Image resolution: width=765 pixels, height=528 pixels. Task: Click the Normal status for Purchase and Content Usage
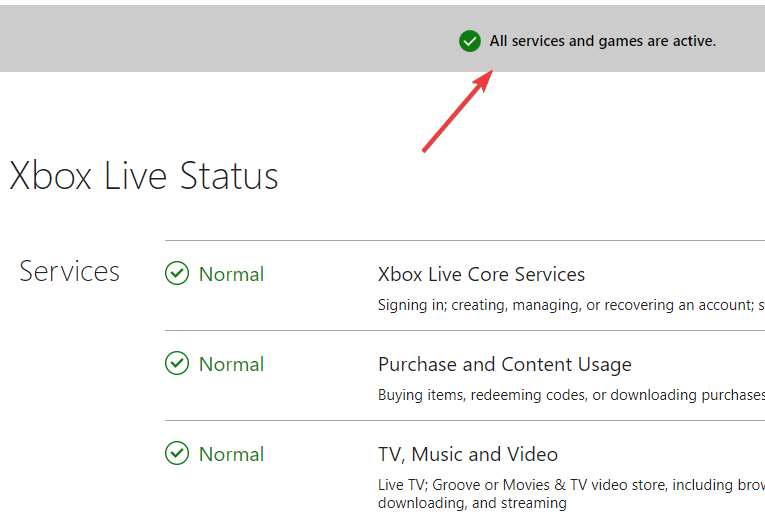click(x=231, y=365)
